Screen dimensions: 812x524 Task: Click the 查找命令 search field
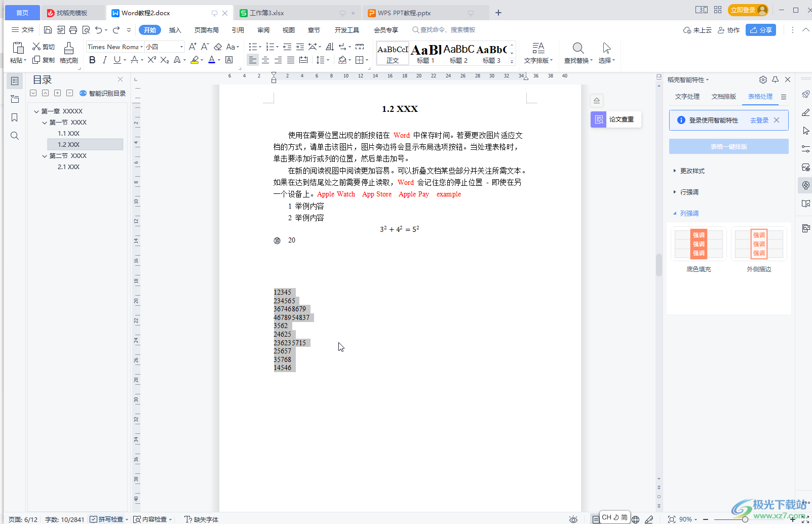[444, 30]
